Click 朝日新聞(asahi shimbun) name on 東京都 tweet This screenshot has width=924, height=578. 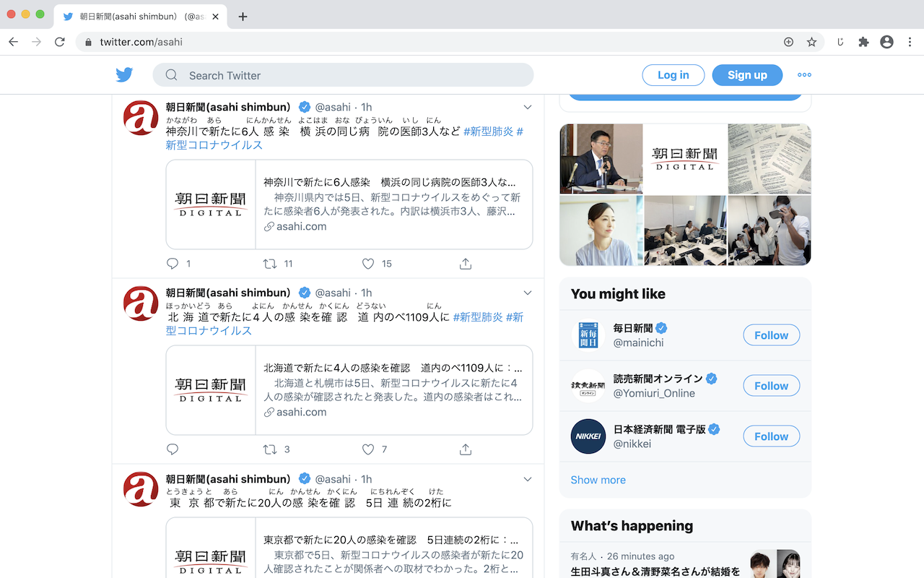tap(228, 479)
